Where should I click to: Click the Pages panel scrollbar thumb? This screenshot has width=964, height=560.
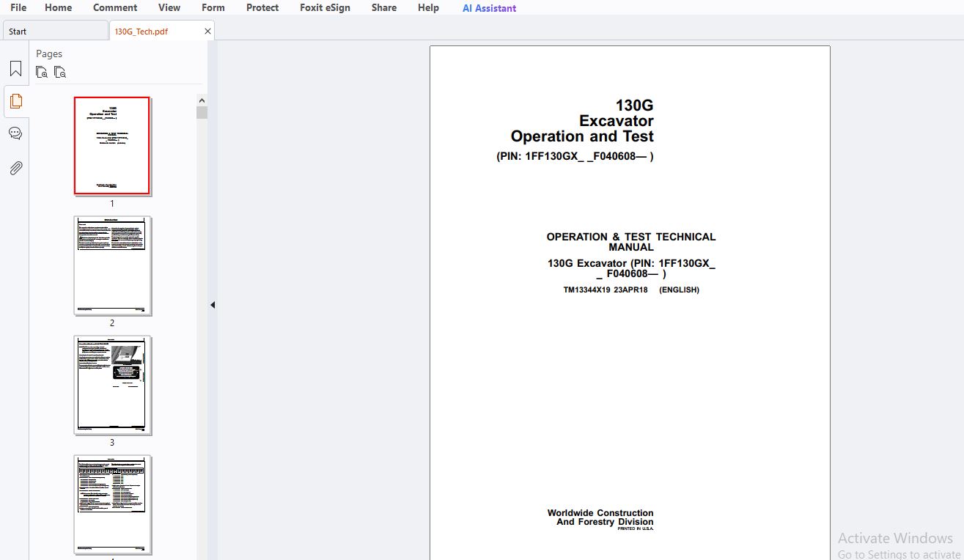click(202, 112)
